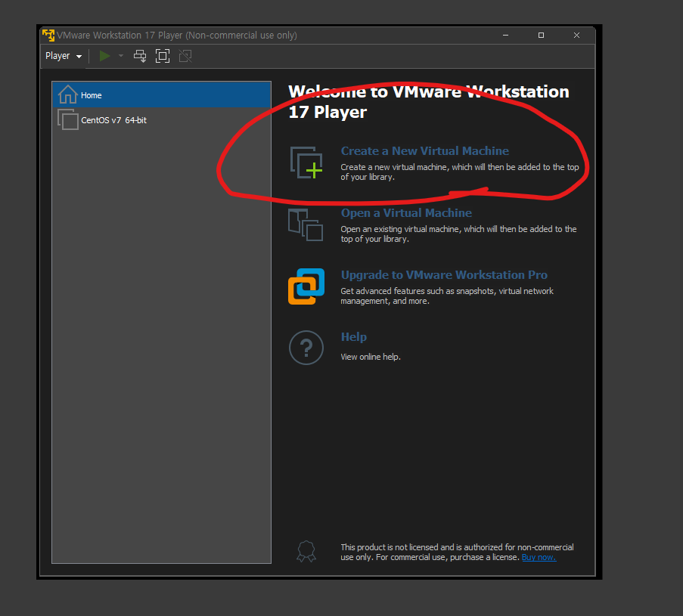Viewport: 683px width, 616px height.
Task: Click 'This product is not licensed' notice text
Action: tap(457, 553)
